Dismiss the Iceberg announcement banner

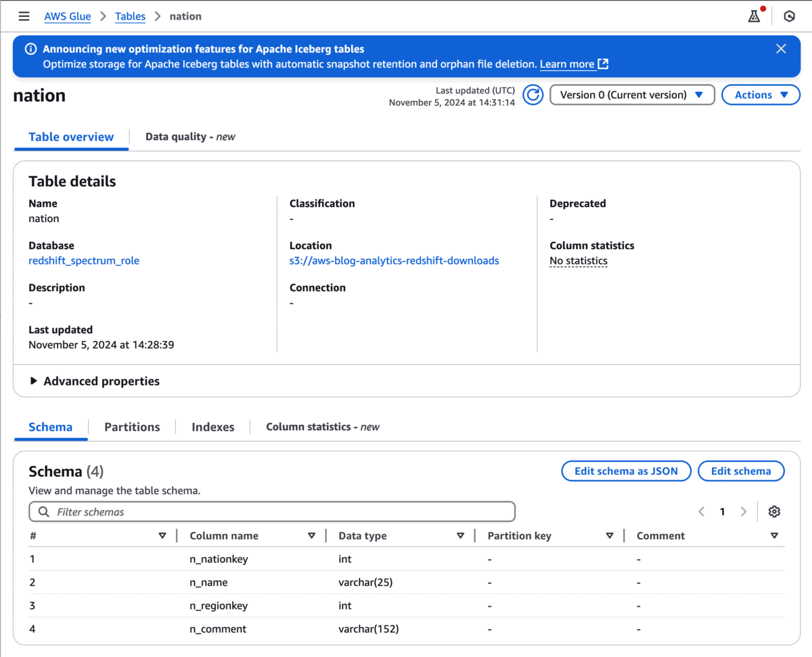(x=781, y=49)
